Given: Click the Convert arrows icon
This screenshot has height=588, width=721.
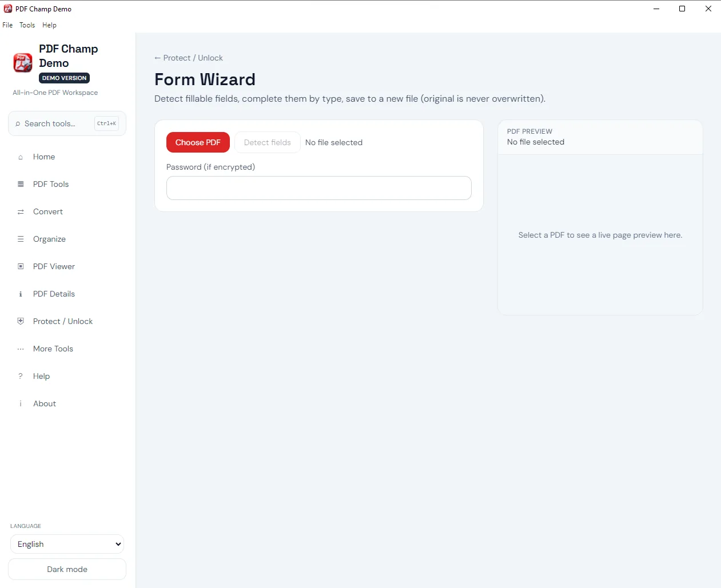Looking at the screenshot, I should coord(21,212).
